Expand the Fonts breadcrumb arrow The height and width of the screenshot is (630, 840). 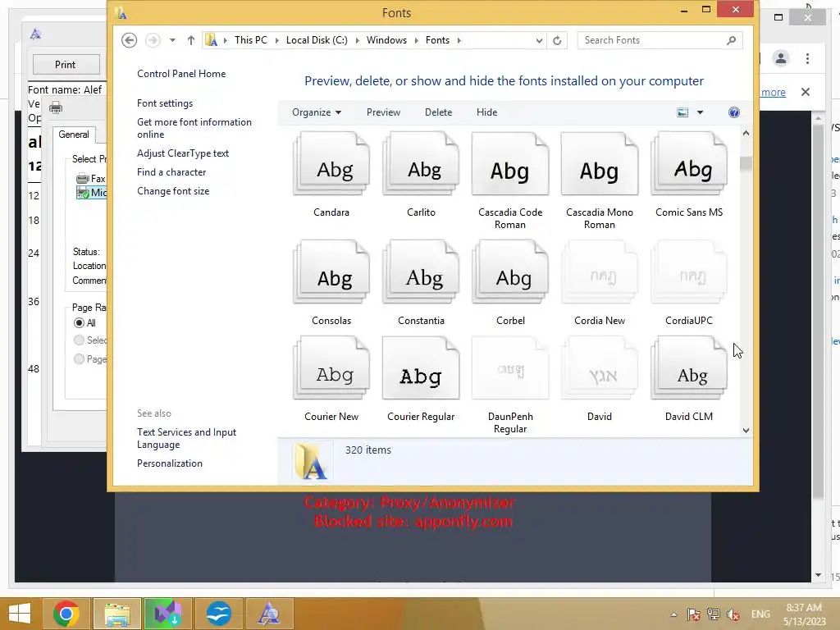point(459,40)
